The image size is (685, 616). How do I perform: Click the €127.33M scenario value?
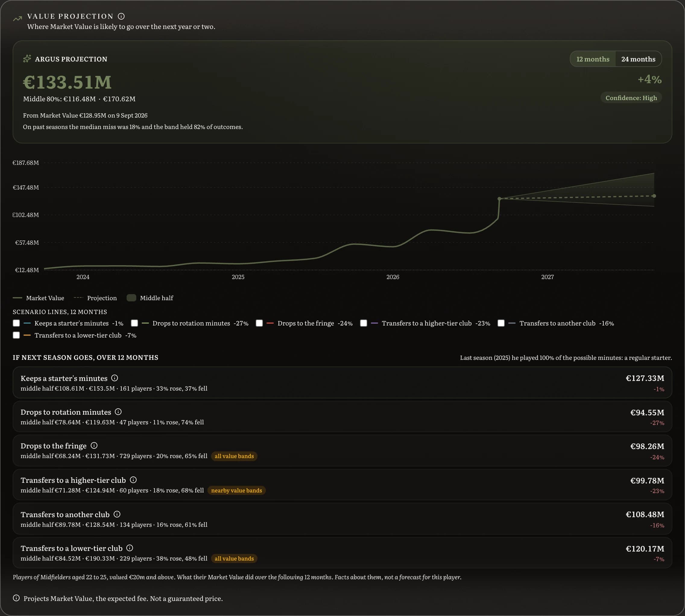(x=645, y=378)
